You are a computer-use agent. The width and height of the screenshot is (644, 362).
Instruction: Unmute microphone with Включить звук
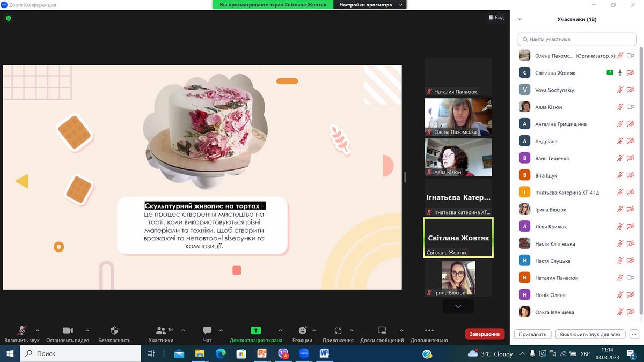click(22, 330)
